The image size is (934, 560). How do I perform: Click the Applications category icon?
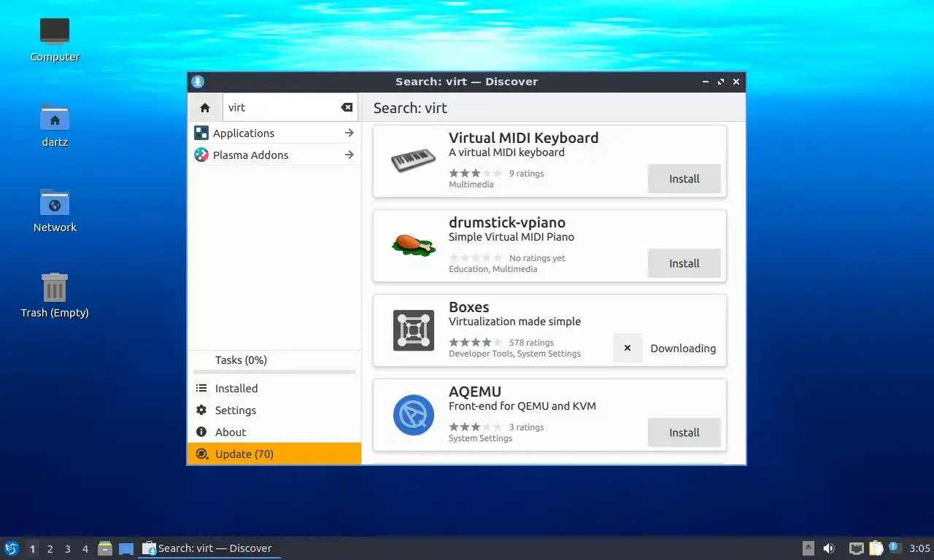pos(201,133)
